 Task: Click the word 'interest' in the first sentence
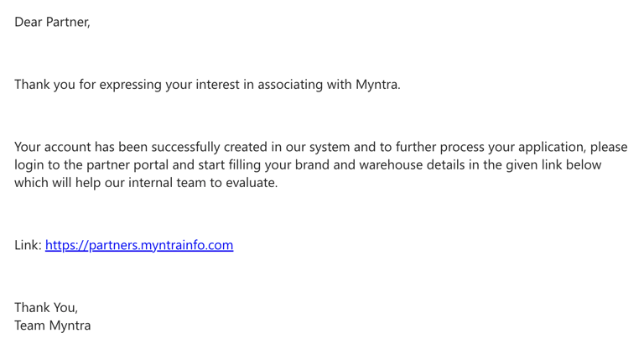pos(216,85)
